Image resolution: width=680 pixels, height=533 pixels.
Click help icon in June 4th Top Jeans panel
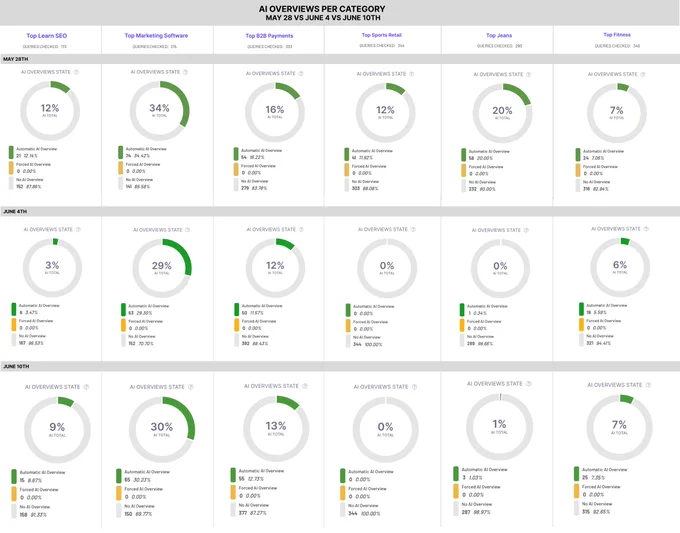click(526, 230)
